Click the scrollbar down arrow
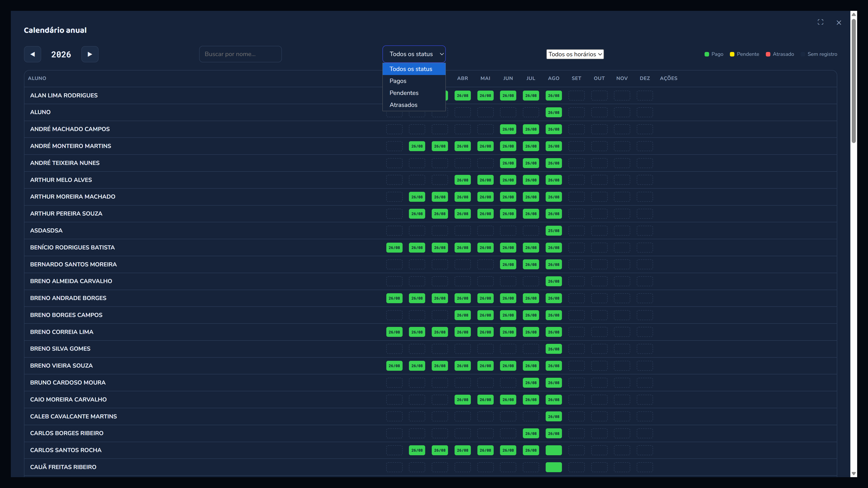This screenshot has height=488, width=868. (854, 473)
